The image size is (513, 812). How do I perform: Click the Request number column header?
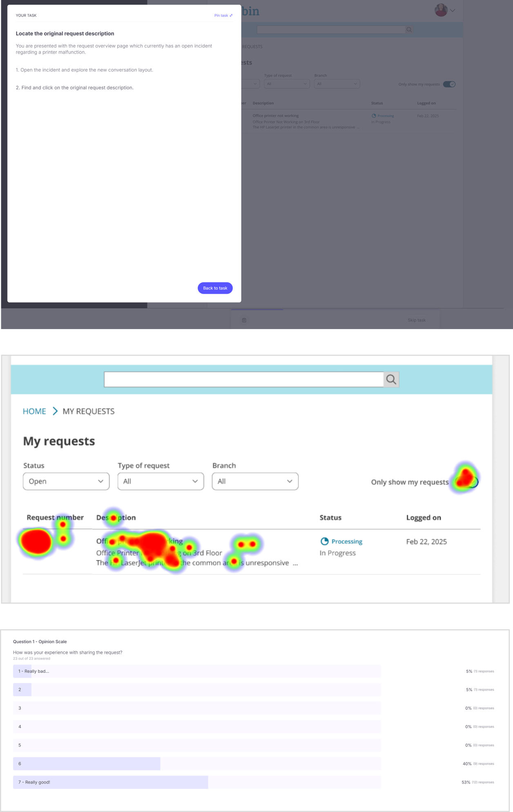(55, 518)
